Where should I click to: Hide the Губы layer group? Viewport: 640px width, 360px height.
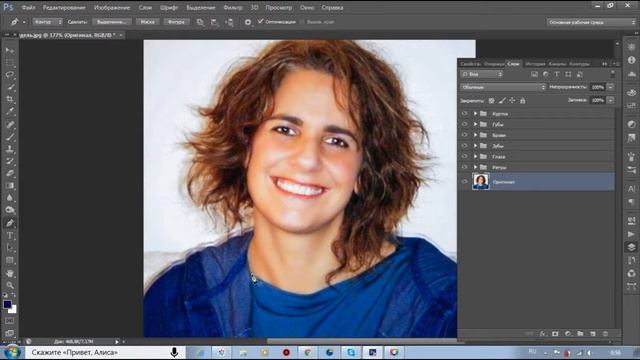point(464,124)
